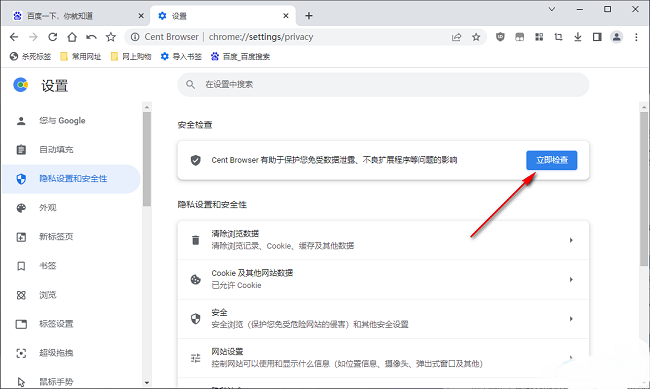The width and height of the screenshot is (650, 389).
Task: Open the user profile avatar
Action: [x=616, y=37]
